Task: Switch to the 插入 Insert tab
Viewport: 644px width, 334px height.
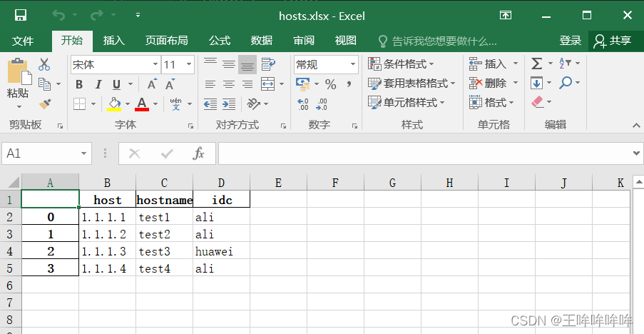Action: click(x=114, y=40)
